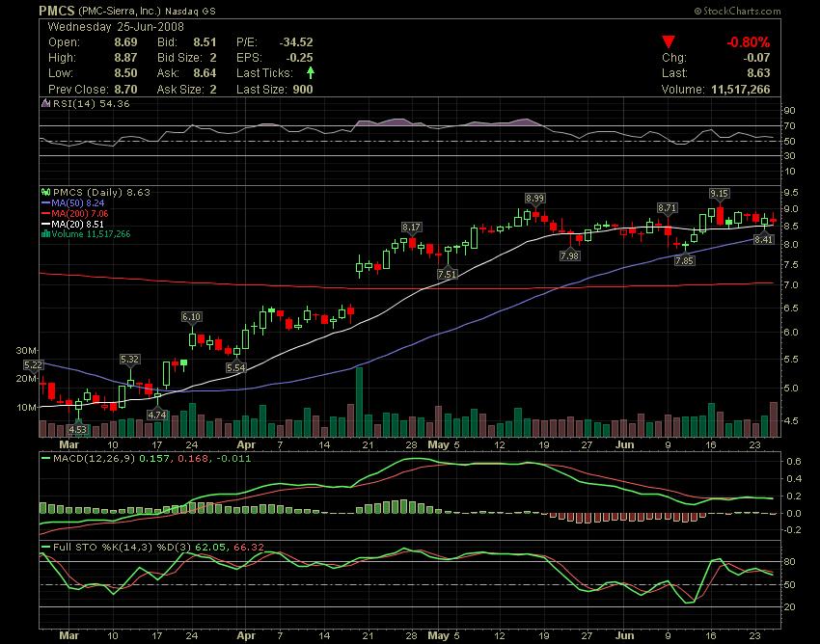
Task: Click the PMCS ticker symbol in the title
Action: 57,11
